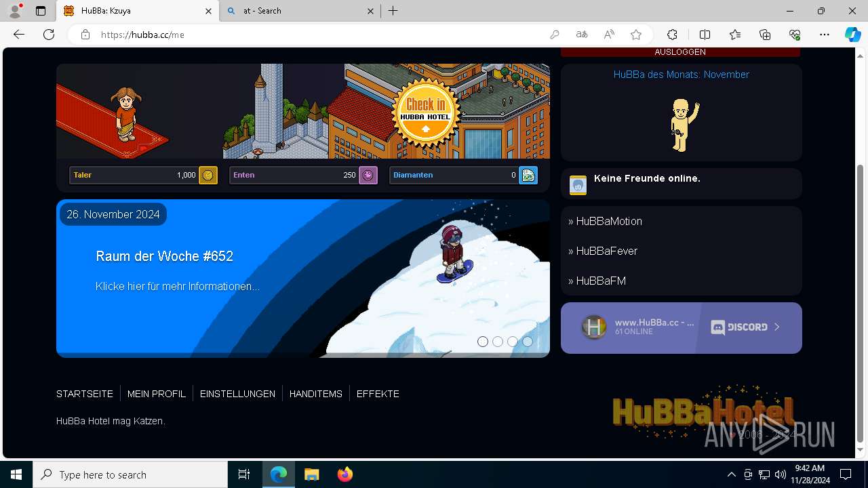The width and height of the screenshot is (868, 488).
Task: Click the saved passwords key icon
Action: (555, 35)
